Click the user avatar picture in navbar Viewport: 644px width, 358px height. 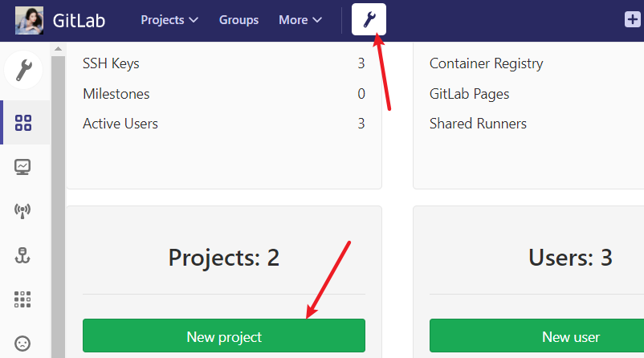coord(29,20)
